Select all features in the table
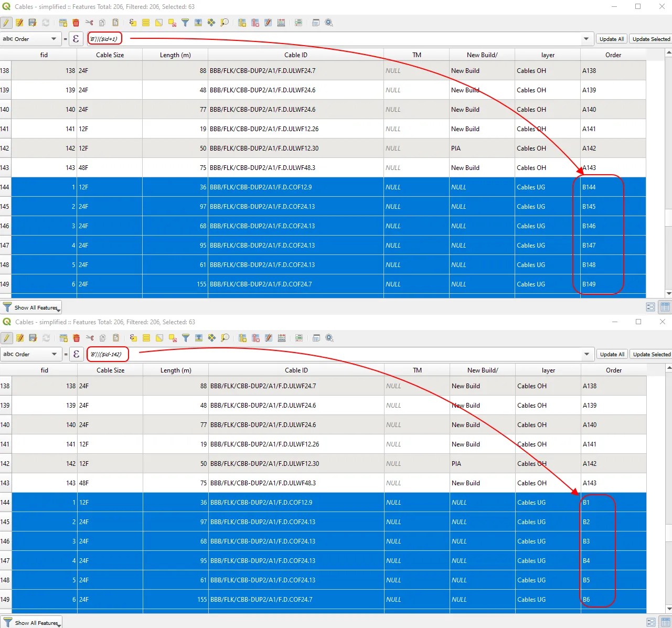The height and width of the screenshot is (628, 672). click(145, 23)
